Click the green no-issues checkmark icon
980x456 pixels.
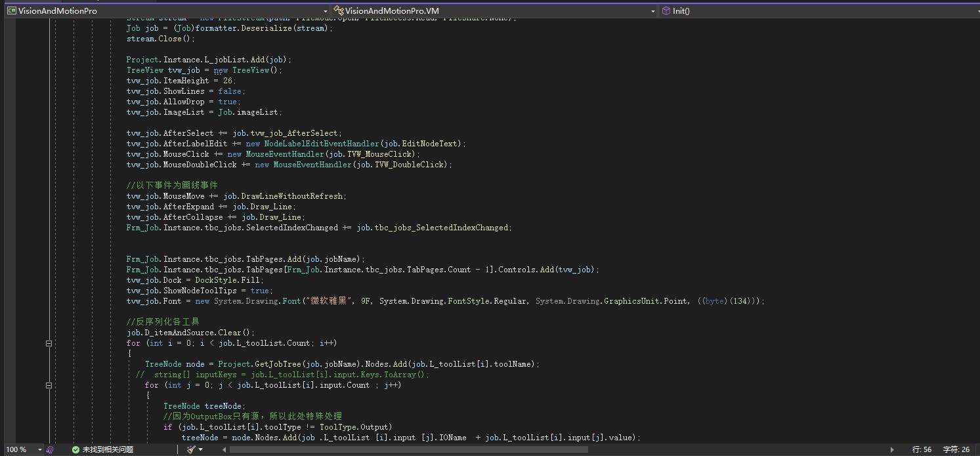(76, 449)
